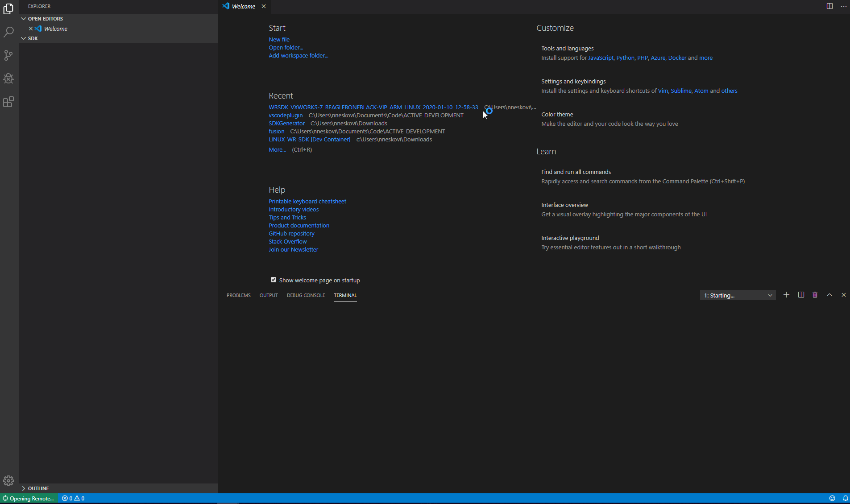The image size is (850, 504).
Task: Open editor More Actions ellipsis
Action: click(x=843, y=6)
